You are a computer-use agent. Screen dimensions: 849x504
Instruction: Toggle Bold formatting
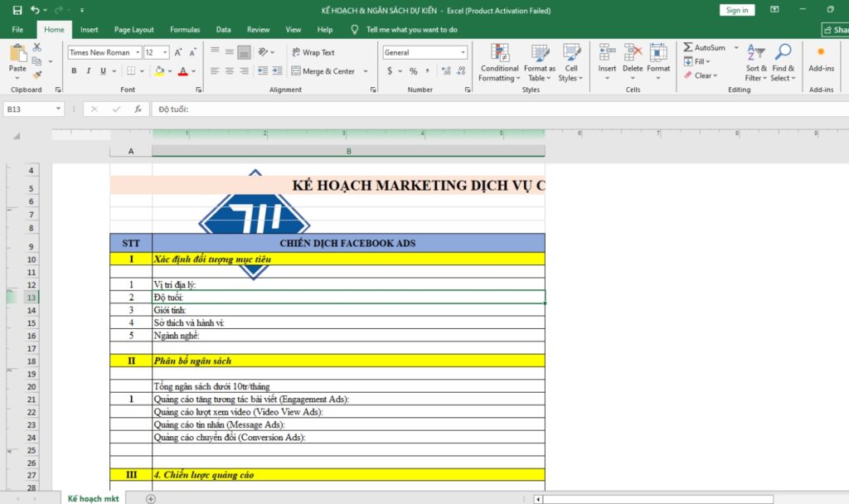[75, 71]
